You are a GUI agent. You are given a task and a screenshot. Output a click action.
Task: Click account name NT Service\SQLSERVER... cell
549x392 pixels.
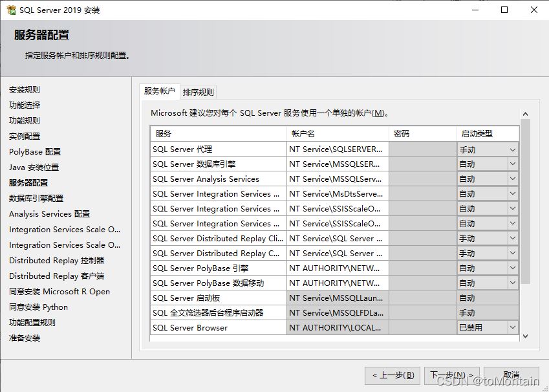tap(338, 149)
